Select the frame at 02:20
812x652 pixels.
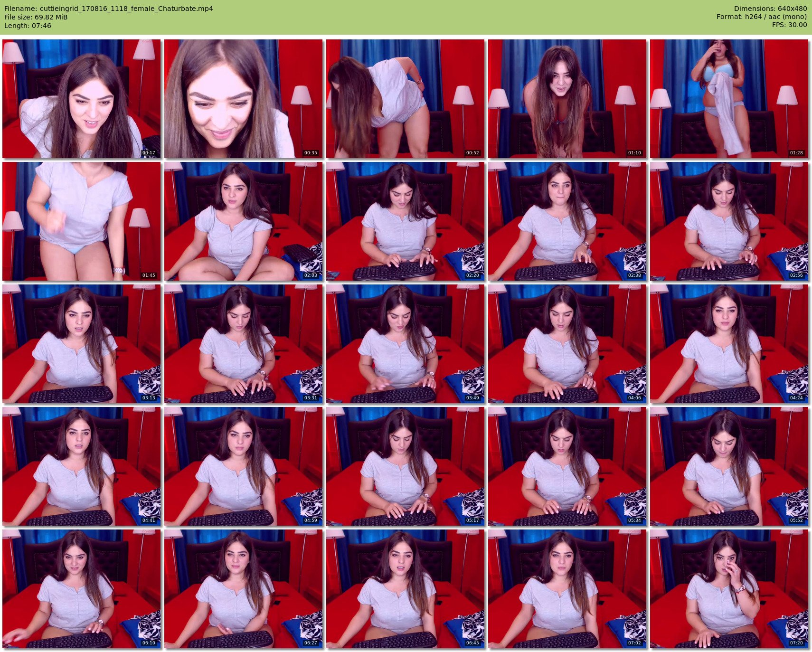pos(405,221)
